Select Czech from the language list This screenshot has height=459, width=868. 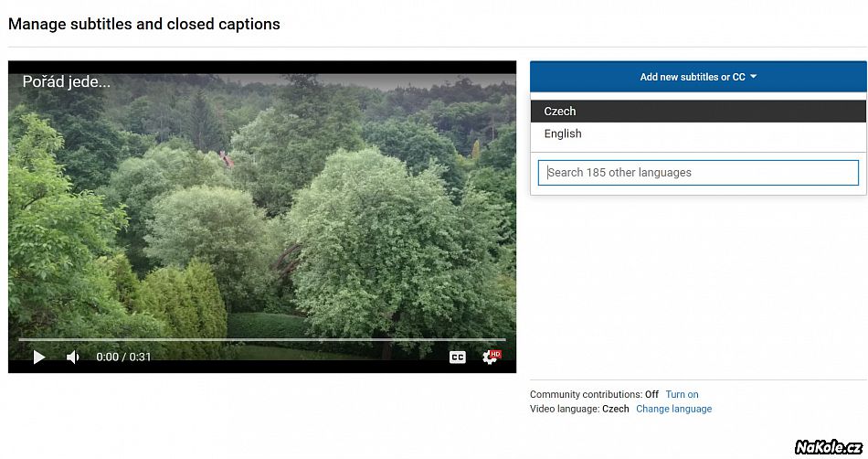698,112
